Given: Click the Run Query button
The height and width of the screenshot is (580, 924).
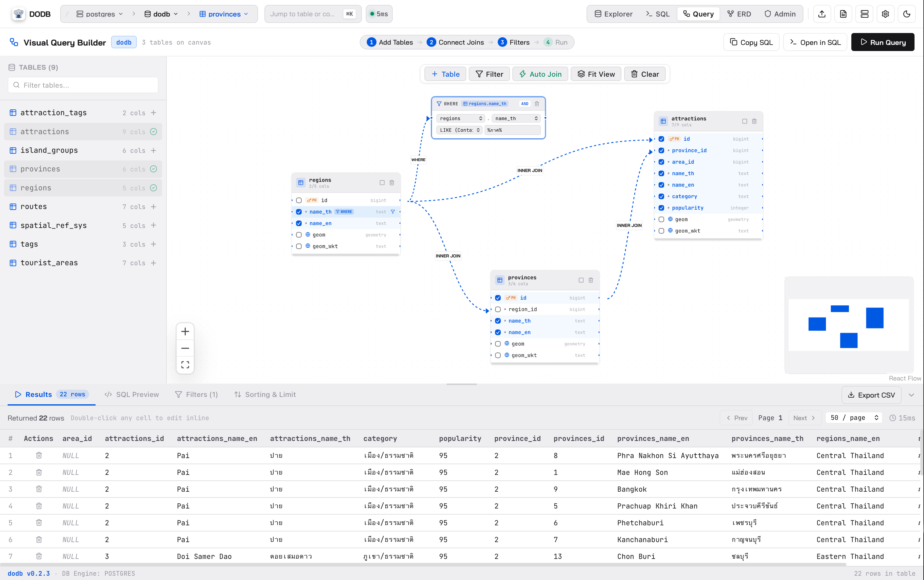Looking at the screenshot, I should tap(882, 42).
